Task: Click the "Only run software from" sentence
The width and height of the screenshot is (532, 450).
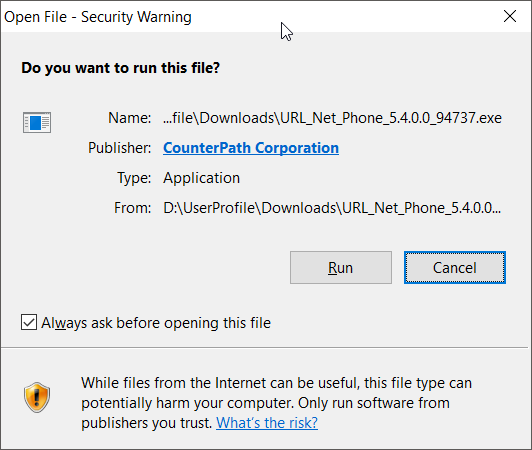Action: click(x=374, y=403)
